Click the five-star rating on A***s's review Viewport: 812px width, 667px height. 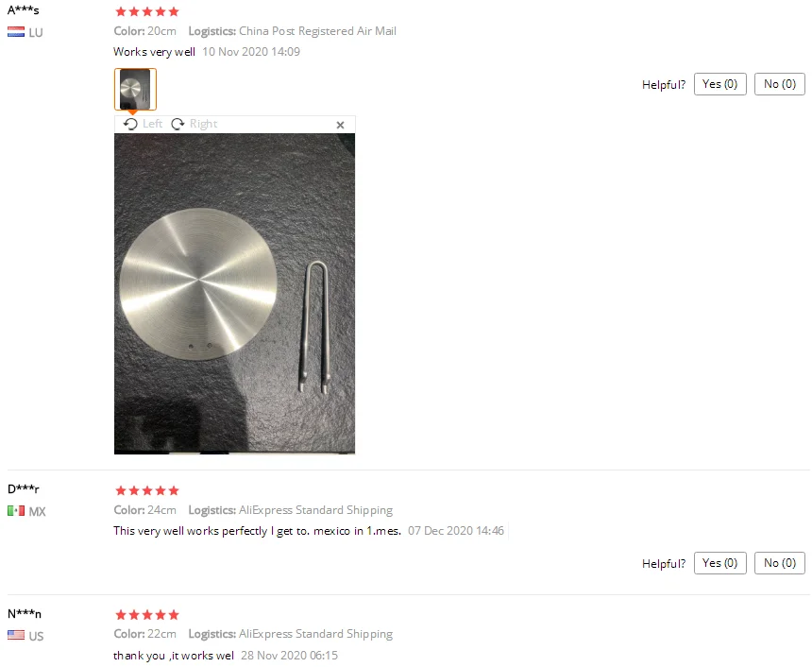[x=147, y=11]
